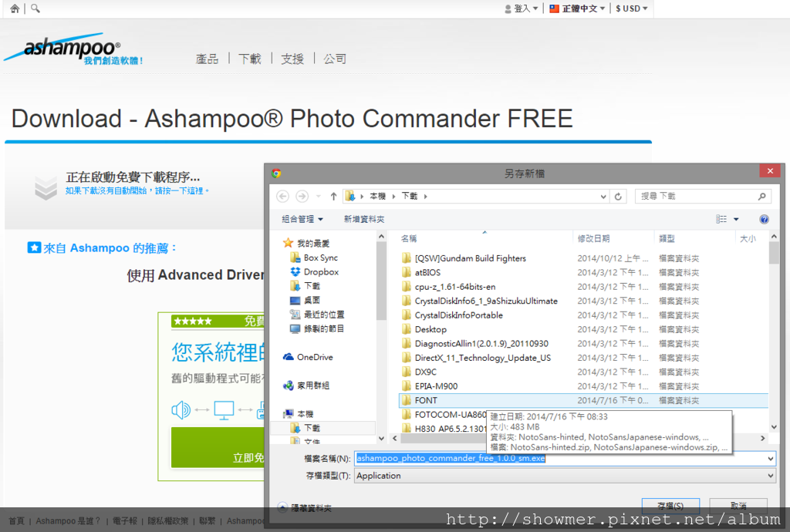Go up one folder level

(333, 197)
